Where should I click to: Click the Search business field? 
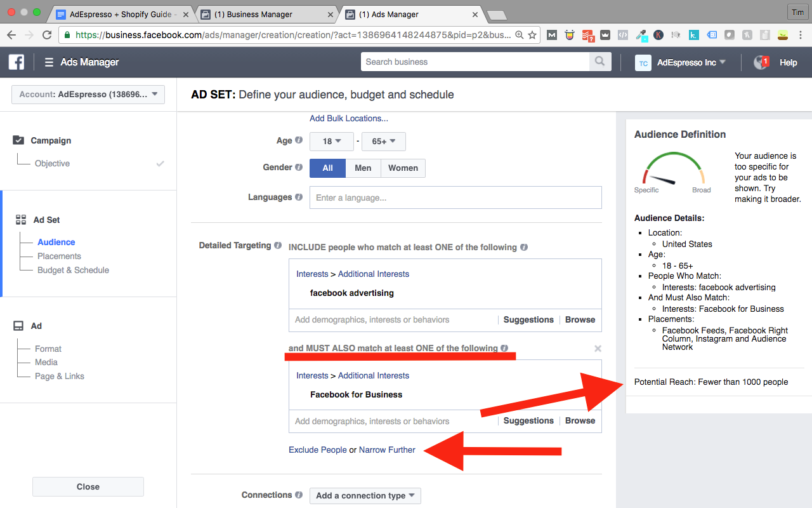475,62
